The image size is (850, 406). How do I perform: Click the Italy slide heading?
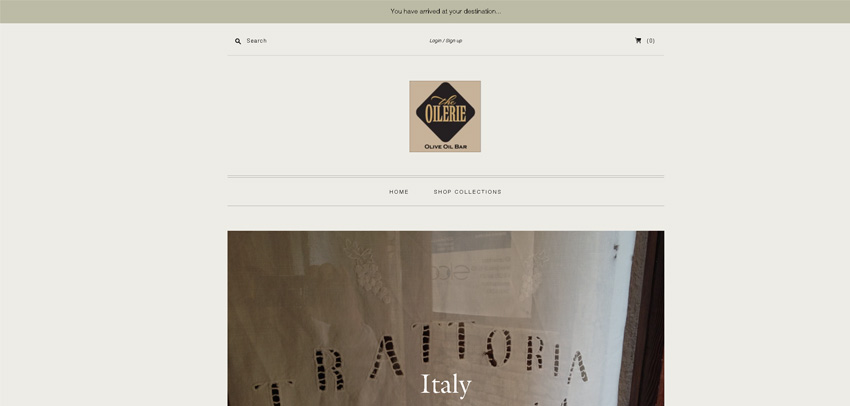(x=446, y=384)
